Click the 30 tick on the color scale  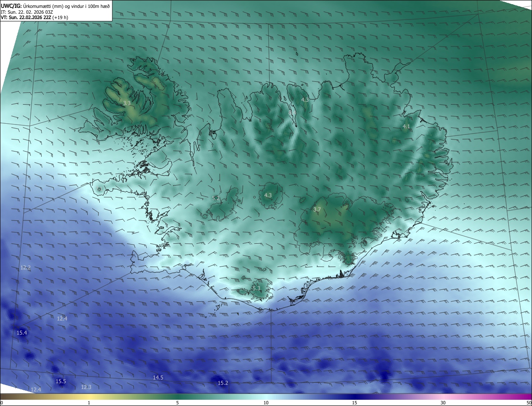pyautogui.click(x=443, y=403)
